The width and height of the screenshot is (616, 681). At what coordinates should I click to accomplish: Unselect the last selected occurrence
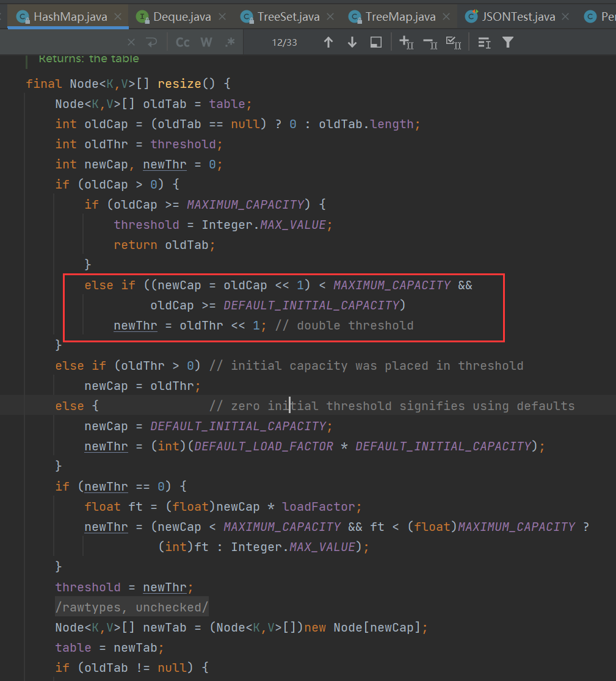(x=430, y=43)
